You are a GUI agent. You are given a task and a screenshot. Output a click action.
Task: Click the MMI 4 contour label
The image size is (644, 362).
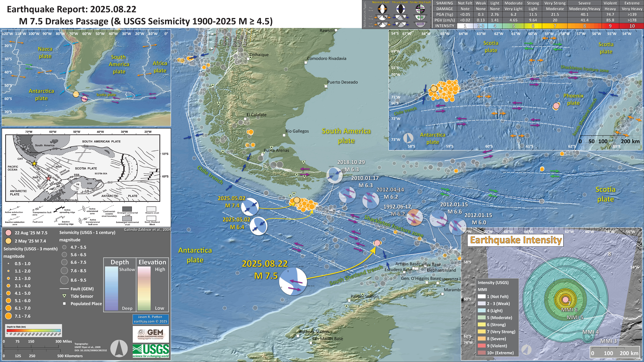[590, 332]
